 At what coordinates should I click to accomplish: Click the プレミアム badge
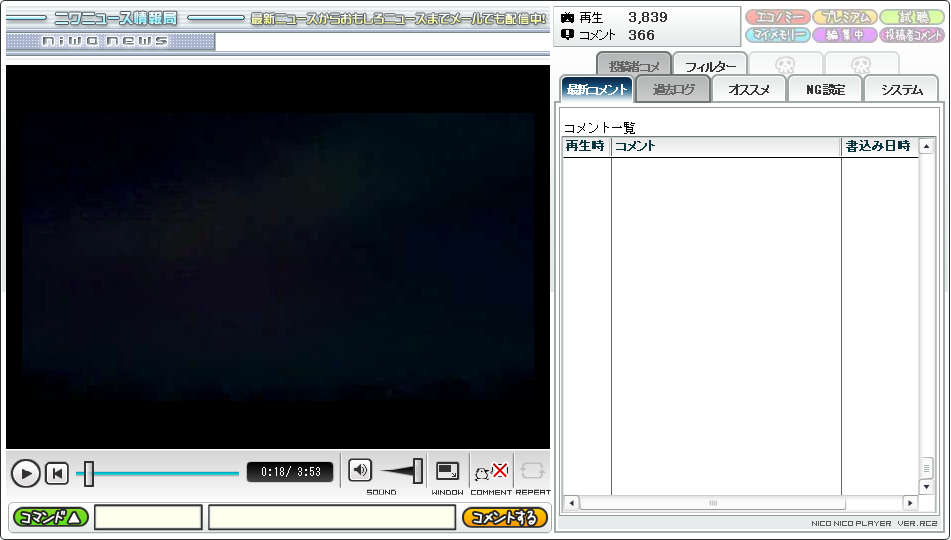click(x=845, y=18)
